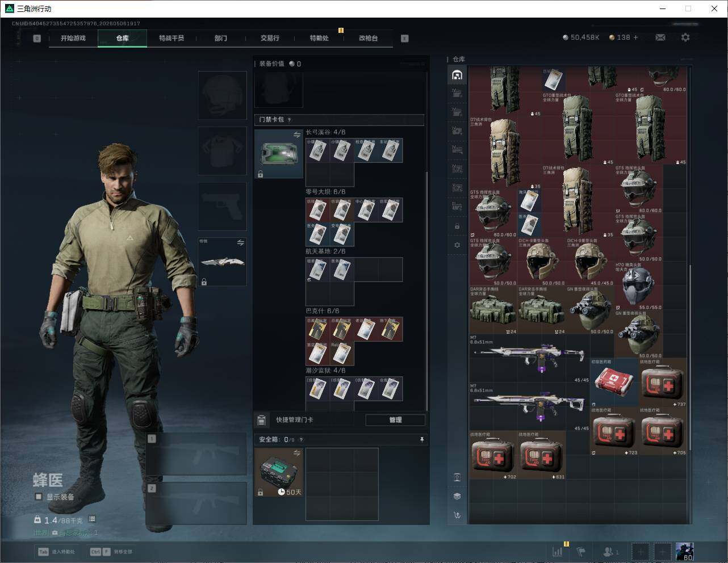Switch to the 开始游戏 tab
This screenshot has height=563, width=728.
(73, 38)
